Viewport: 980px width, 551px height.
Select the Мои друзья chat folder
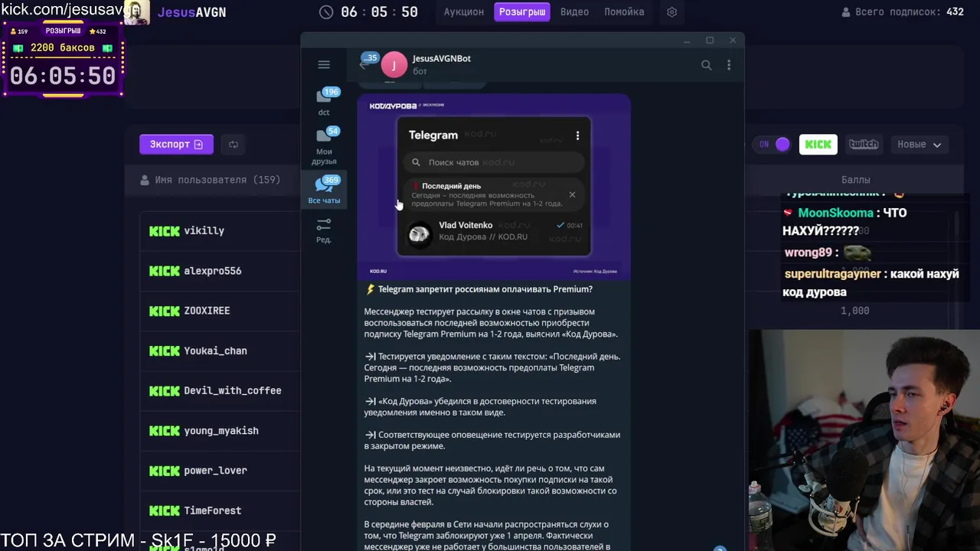click(324, 145)
